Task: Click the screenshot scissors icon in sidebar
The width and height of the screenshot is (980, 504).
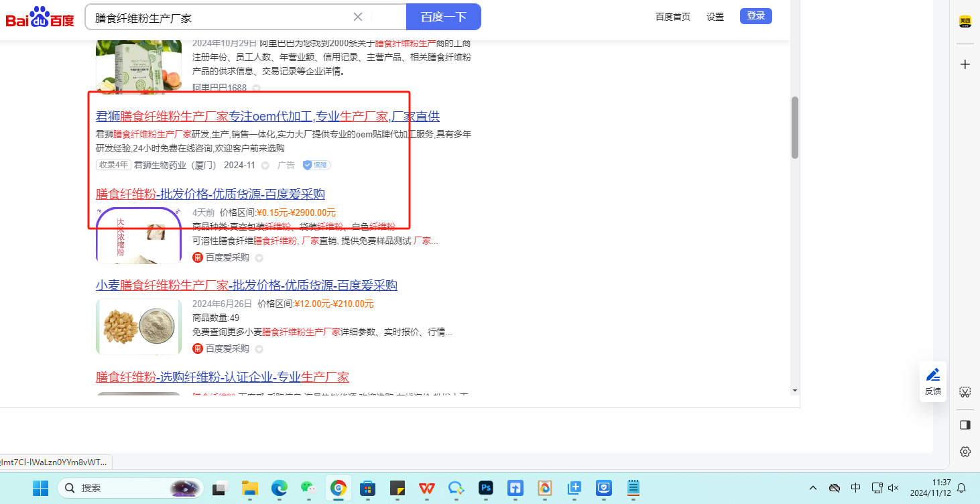Action: (x=965, y=391)
